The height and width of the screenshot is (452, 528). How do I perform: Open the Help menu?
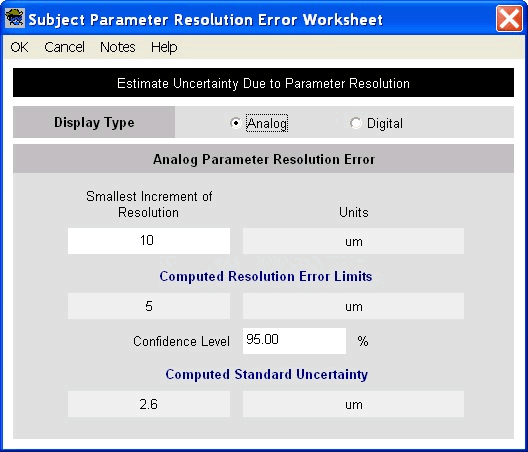pyautogui.click(x=164, y=47)
